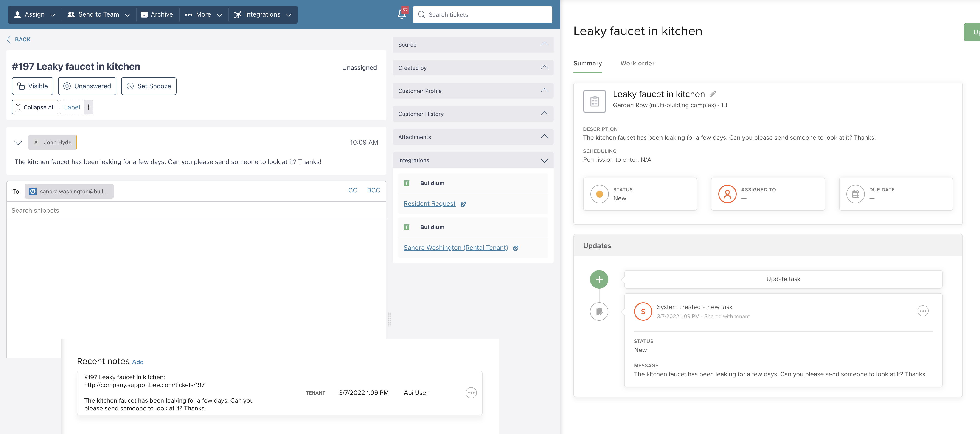
Task: Open the Resident Request link in Buildium
Action: point(430,203)
